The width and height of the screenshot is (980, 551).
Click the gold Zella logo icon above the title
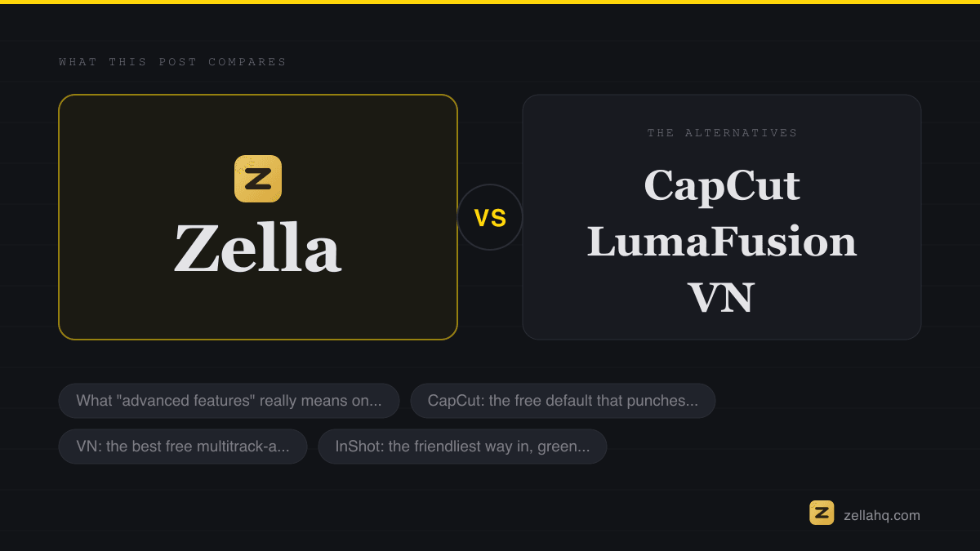[x=258, y=179]
